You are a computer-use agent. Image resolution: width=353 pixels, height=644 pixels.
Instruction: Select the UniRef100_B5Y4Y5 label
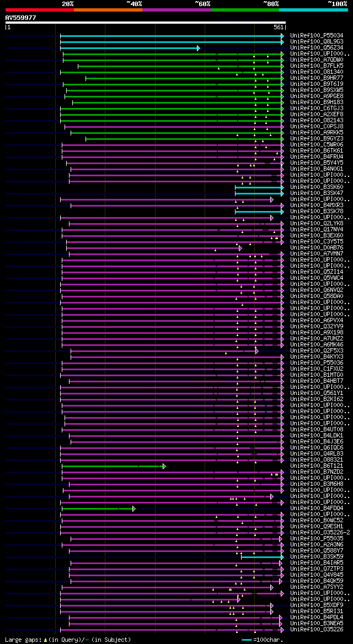(x=317, y=163)
